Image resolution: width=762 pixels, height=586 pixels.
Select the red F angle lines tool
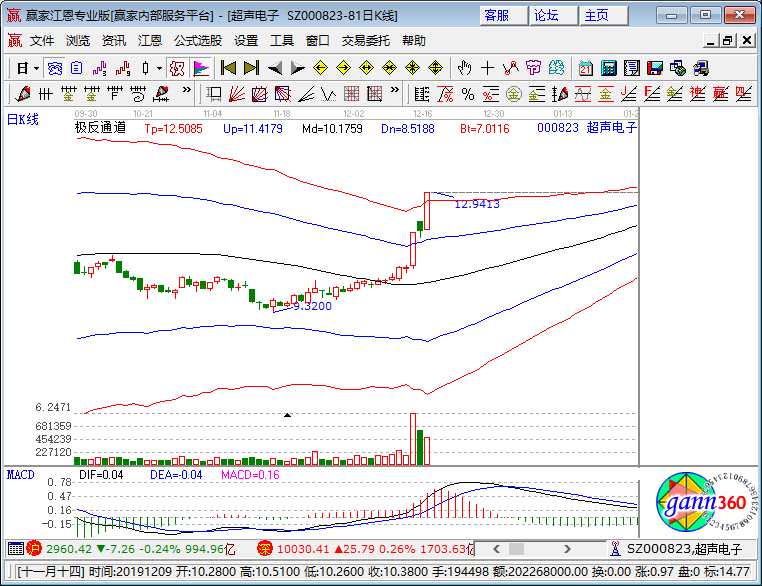coord(652,94)
